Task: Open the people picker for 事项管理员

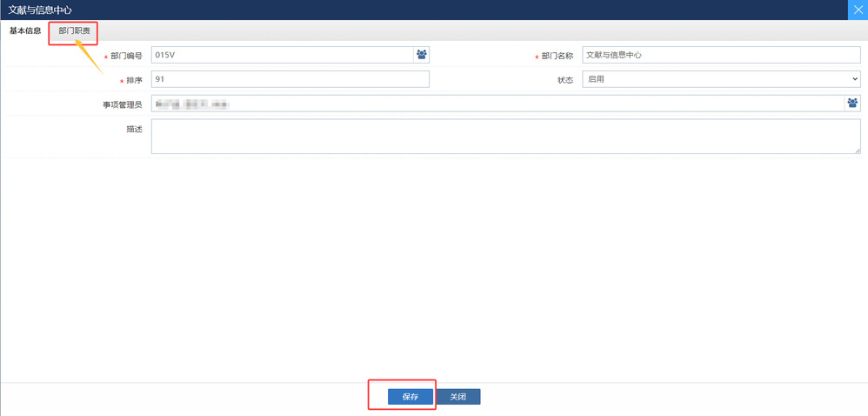Action: point(851,104)
